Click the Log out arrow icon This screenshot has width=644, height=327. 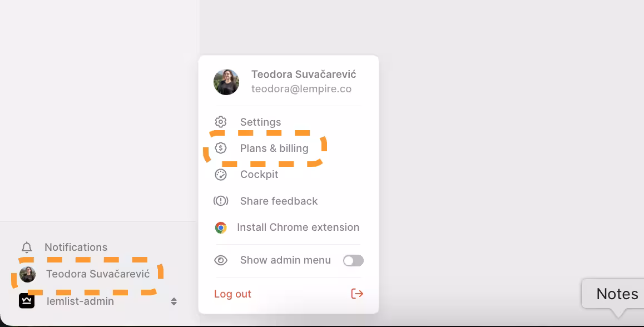coord(357,294)
